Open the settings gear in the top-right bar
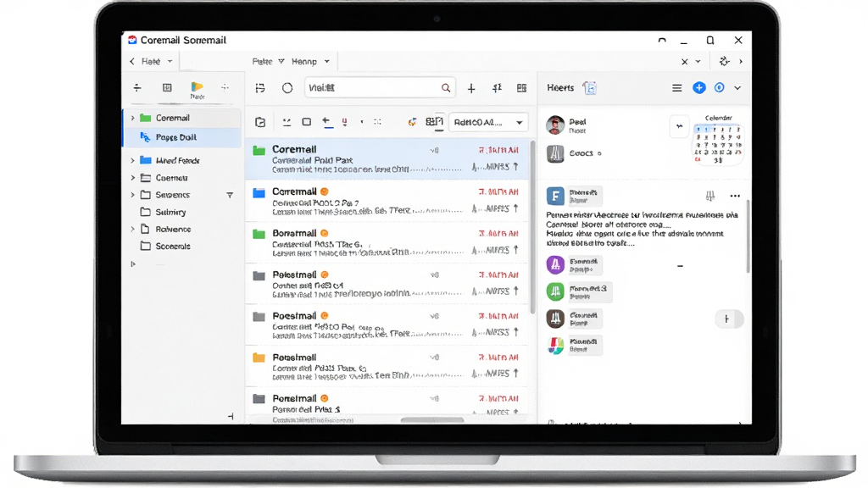 (x=724, y=61)
